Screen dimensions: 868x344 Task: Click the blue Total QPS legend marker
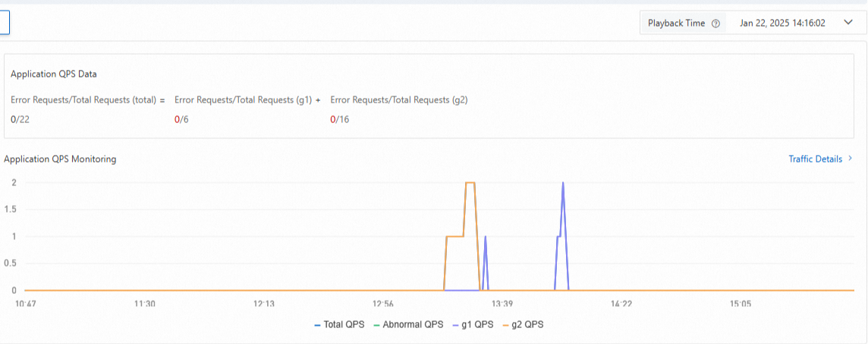(x=317, y=324)
